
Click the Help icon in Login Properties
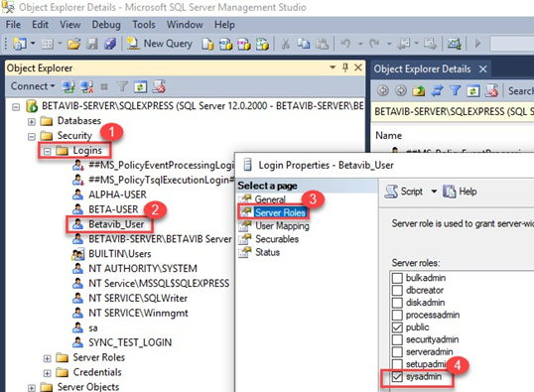click(460, 192)
